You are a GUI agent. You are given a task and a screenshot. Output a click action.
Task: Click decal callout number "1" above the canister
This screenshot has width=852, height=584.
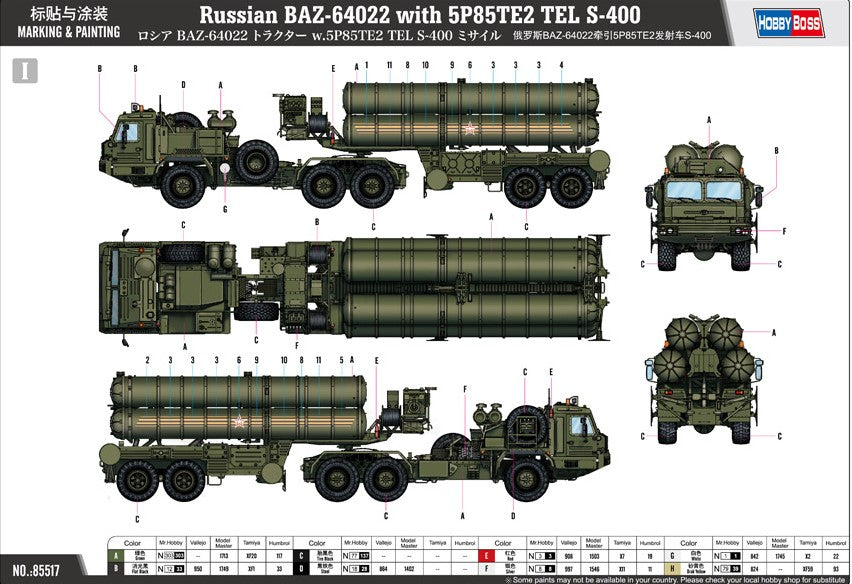[367, 65]
